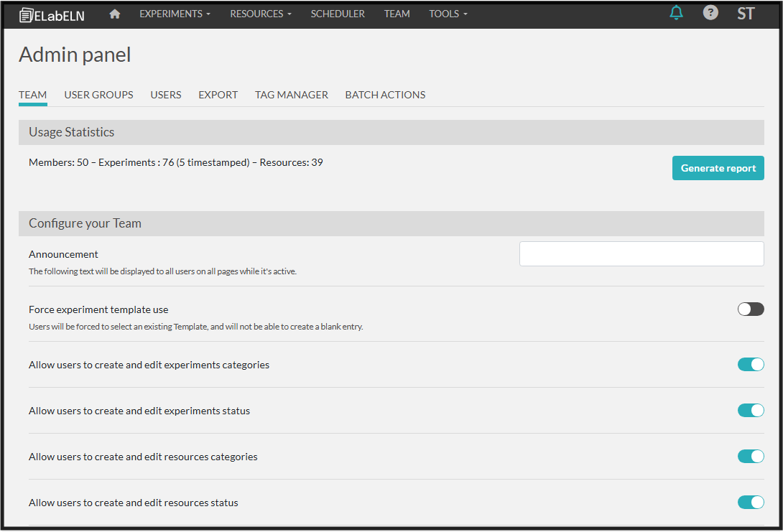This screenshot has height=532, width=783.
Task: Open the Resources dropdown menu
Action: (x=261, y=14)
